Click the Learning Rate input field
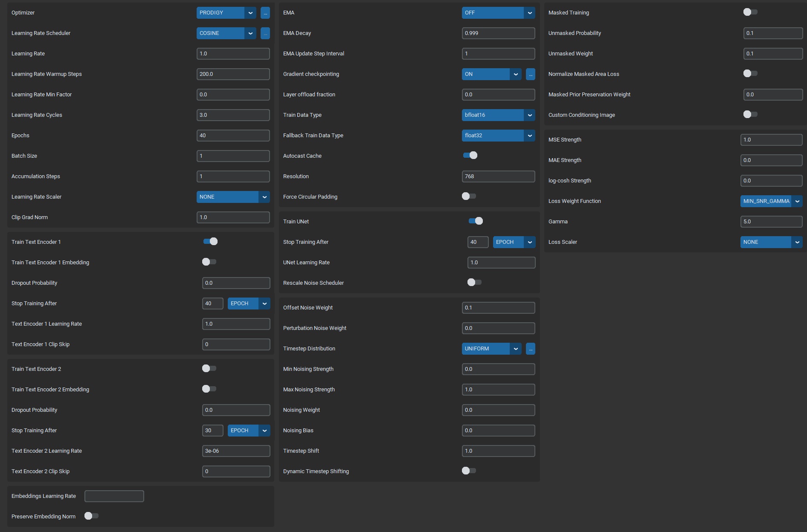 click(233, 54)
